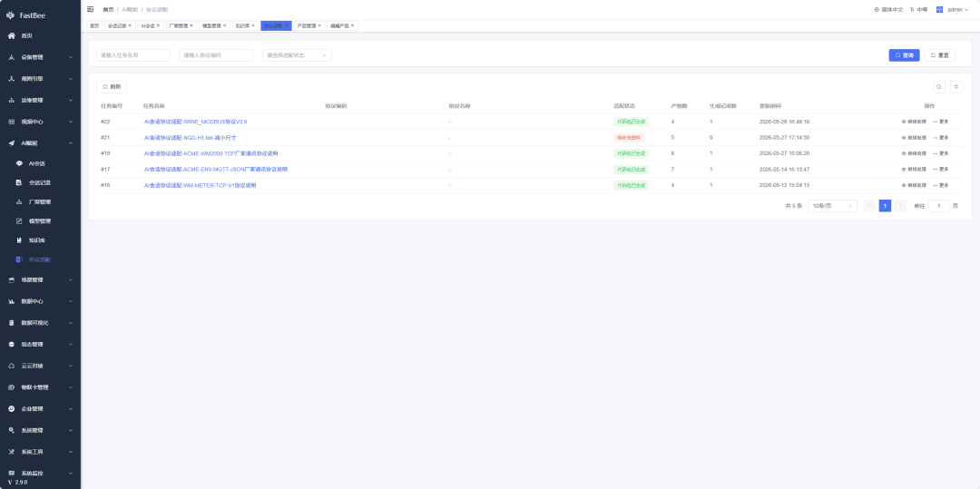
Task: Expand the 运维管理 menu chevron
Action: [x=71, y=100]
